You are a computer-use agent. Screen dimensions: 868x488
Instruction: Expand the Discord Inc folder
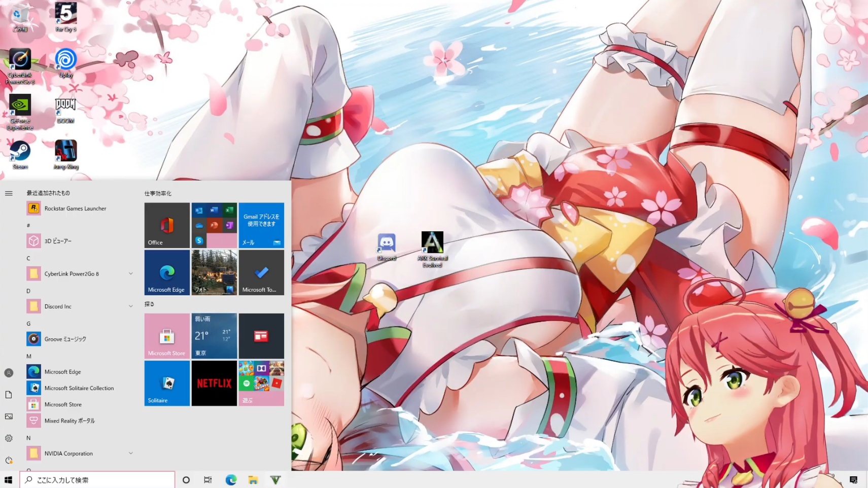80,306
